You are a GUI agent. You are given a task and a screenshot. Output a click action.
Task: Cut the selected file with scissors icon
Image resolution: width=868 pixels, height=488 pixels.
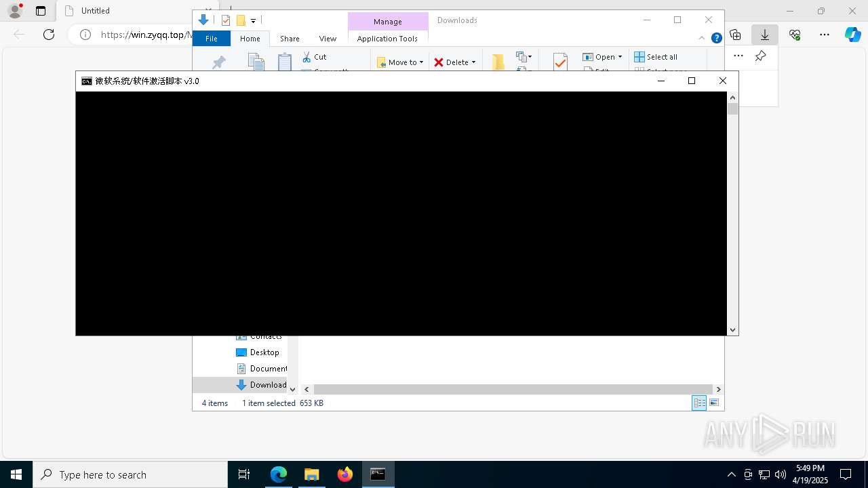coord(307,57)
